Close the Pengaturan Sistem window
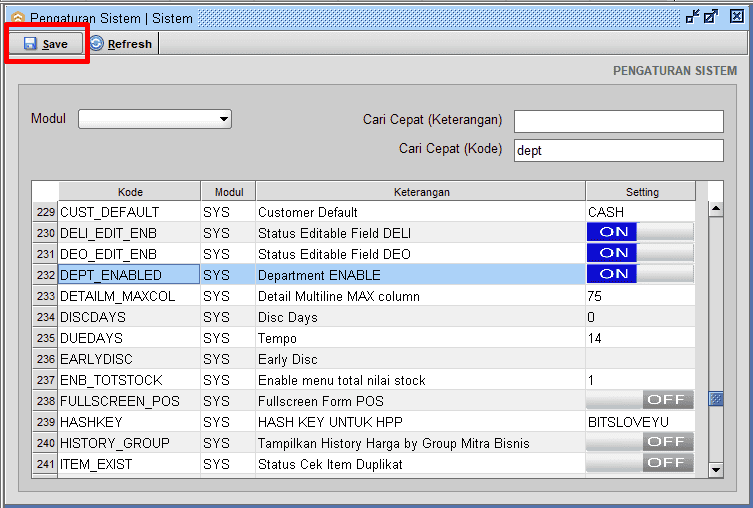 [x=737, y=16]
